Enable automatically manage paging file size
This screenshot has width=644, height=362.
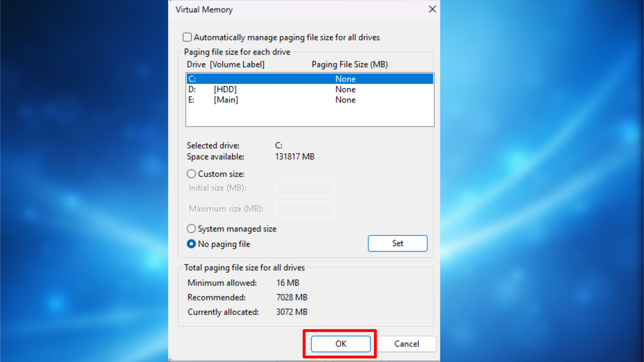pyautogui.click(x=187, y=37)
